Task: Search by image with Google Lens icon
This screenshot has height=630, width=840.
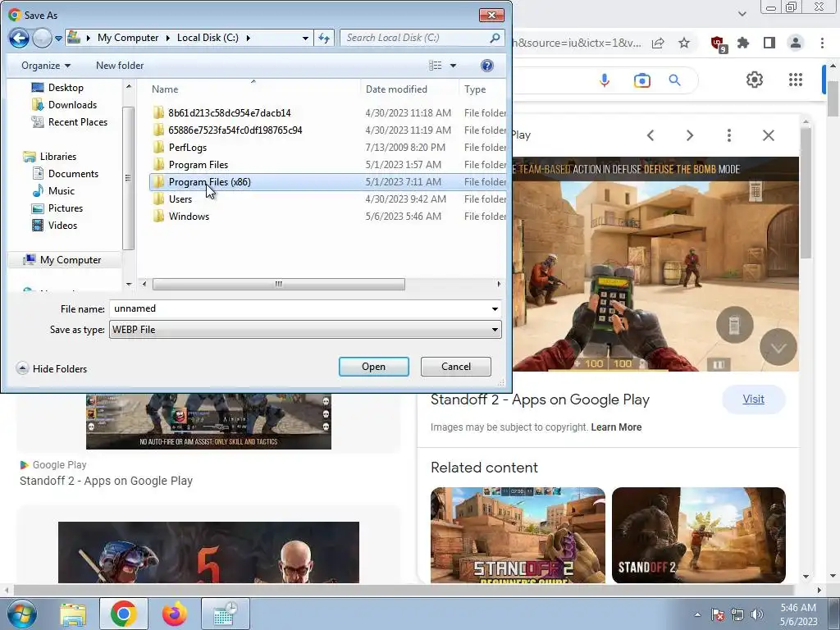Action: [x=641, y=80]
